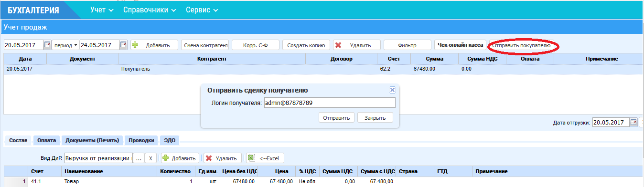
Task: Click the % НДС column header
Action: coord(309,171)
